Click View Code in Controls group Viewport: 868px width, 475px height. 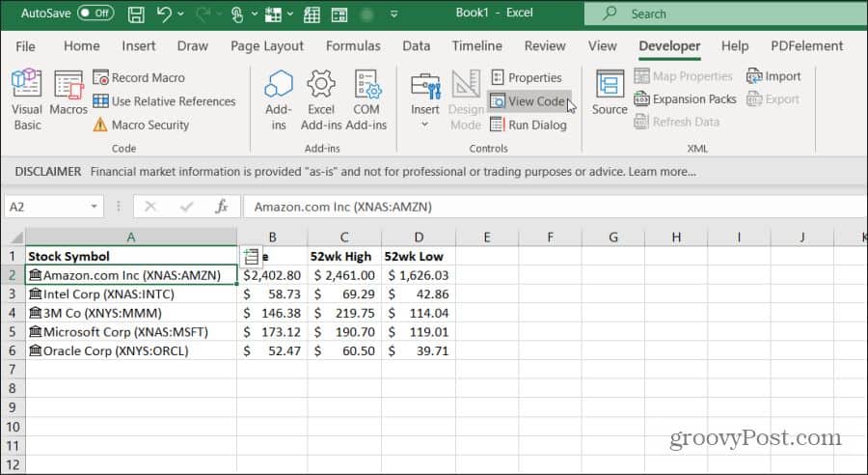(x=528, y=101)
